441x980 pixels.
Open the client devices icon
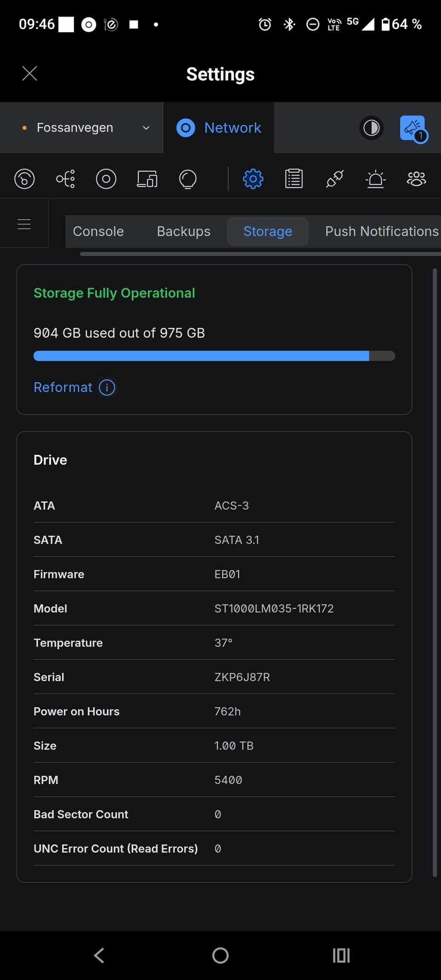147,179
